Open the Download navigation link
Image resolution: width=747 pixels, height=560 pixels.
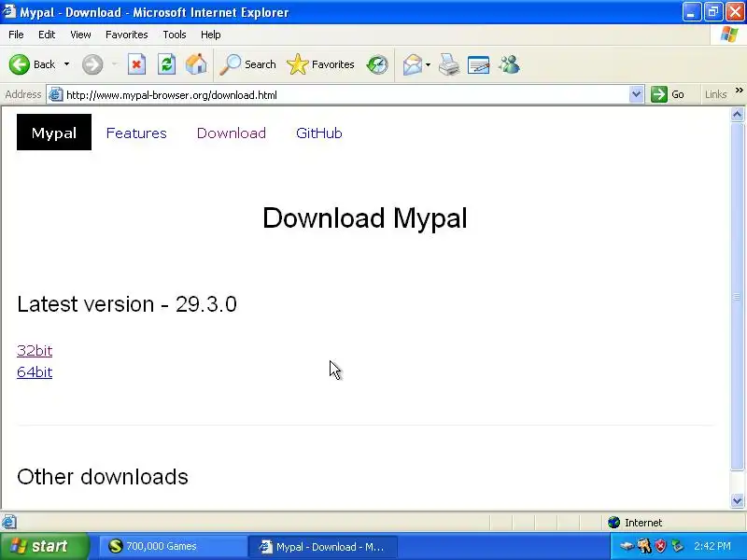[232, 133]
